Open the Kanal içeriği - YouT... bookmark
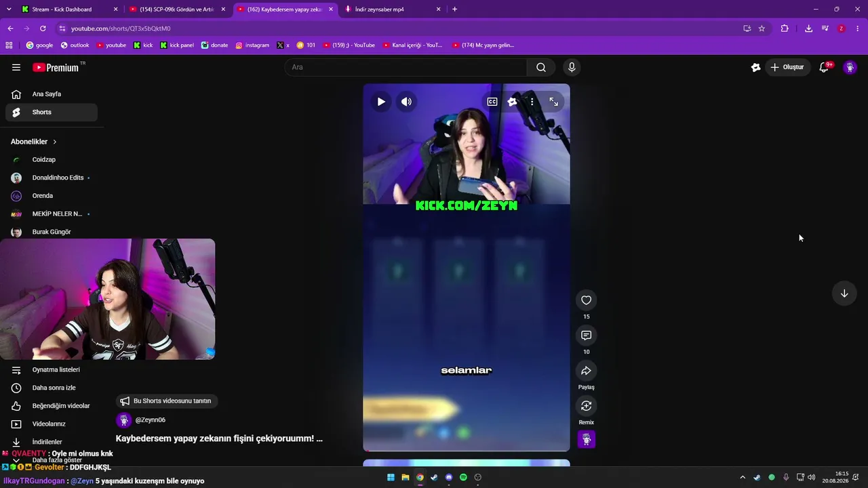 coord(412,45)
